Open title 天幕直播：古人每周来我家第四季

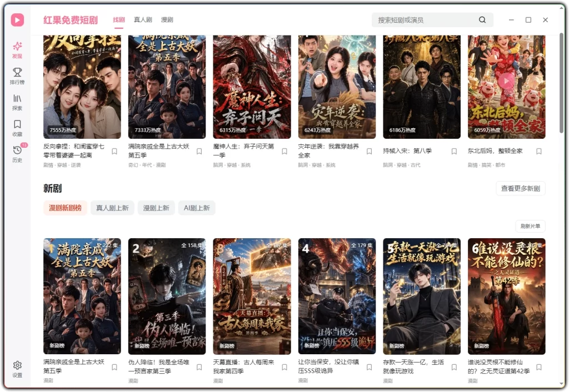[243, 366]
